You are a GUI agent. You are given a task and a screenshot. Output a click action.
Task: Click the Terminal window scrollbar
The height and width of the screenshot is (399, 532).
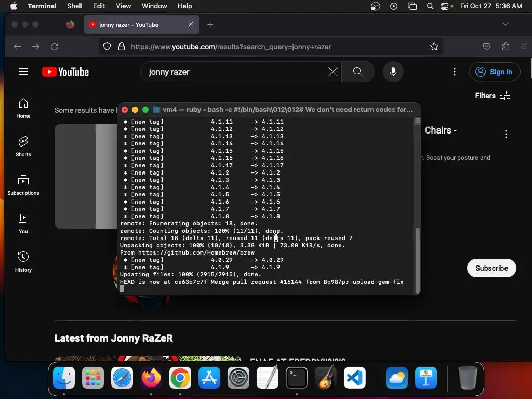pos(418,260)
